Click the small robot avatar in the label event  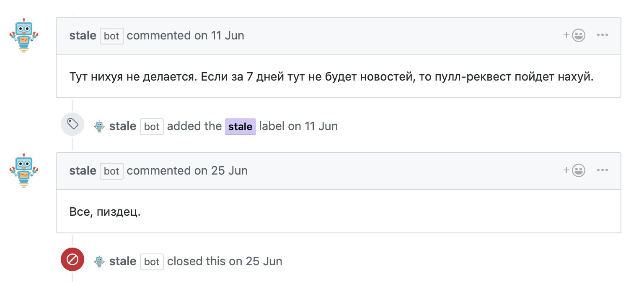(99, 126)
